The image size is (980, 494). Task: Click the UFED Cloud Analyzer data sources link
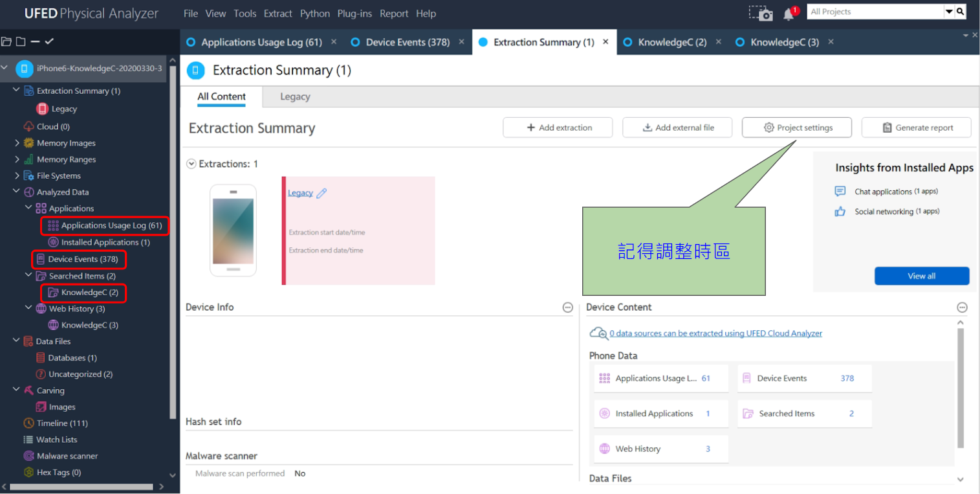[715, 333]
